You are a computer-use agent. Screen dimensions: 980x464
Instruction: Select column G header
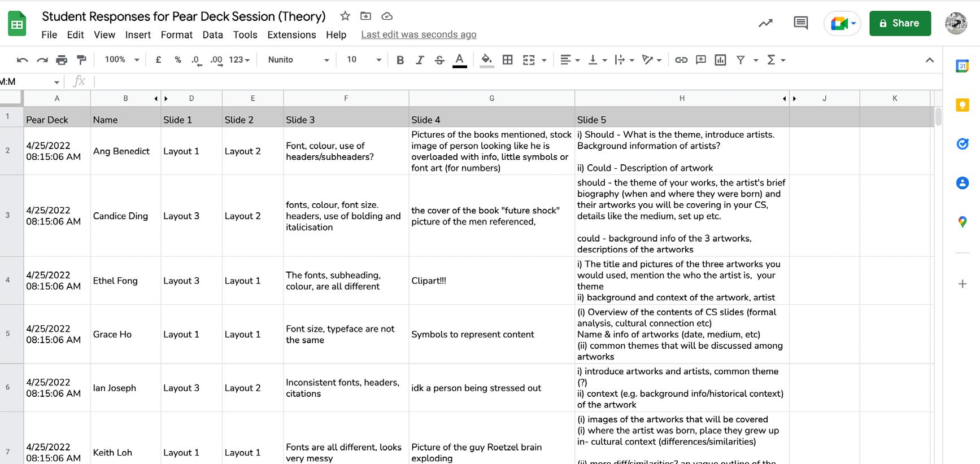coord(491,98)
